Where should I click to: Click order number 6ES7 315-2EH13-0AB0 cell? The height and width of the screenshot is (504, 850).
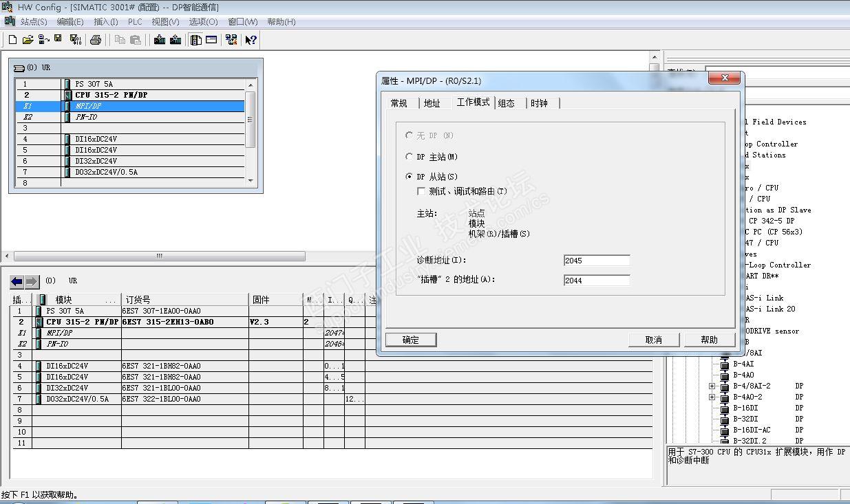184,322
